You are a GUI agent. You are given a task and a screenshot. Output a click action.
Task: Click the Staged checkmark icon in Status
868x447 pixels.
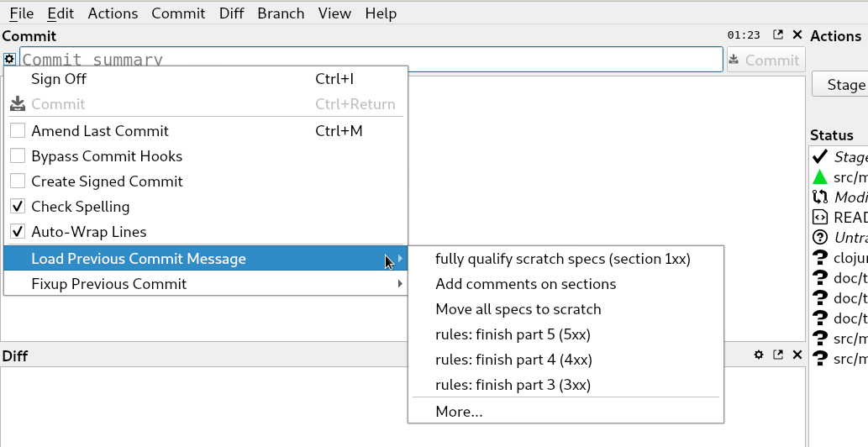[820, 156]
